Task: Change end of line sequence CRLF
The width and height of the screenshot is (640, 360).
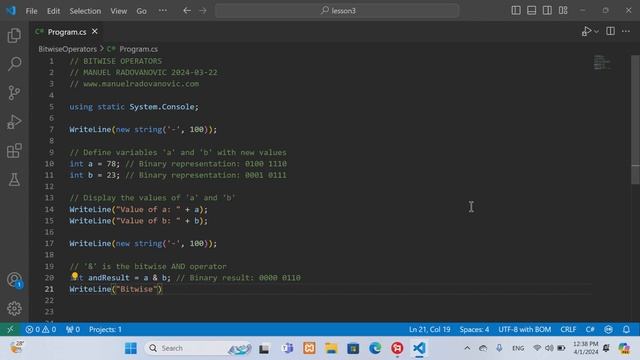Action: pos(568,329)
